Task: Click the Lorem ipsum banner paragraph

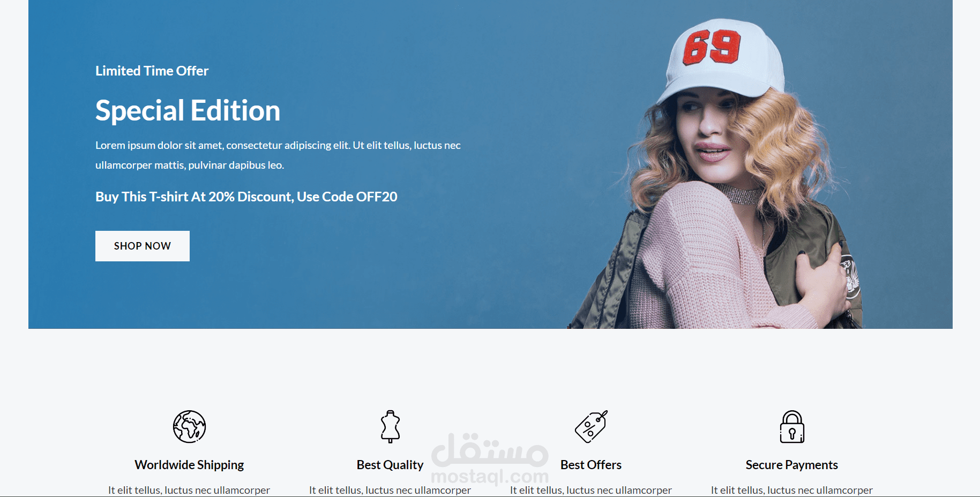Action: click(x=278, y=155)
